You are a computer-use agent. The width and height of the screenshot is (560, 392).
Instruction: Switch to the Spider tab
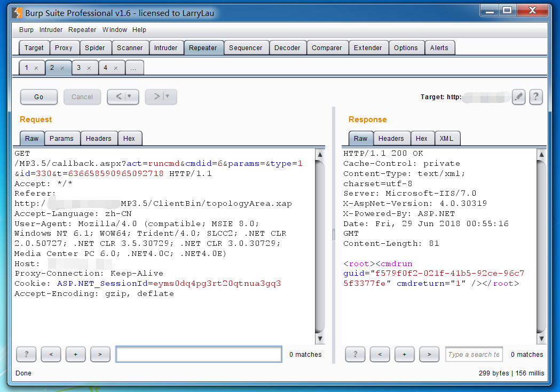[x=94, y=48]
